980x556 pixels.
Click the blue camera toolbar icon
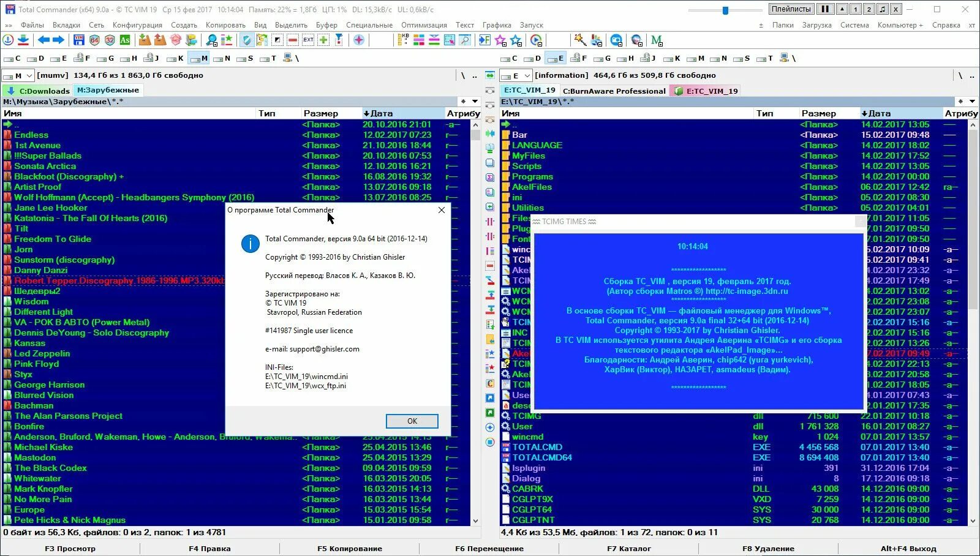pos(616,40)
